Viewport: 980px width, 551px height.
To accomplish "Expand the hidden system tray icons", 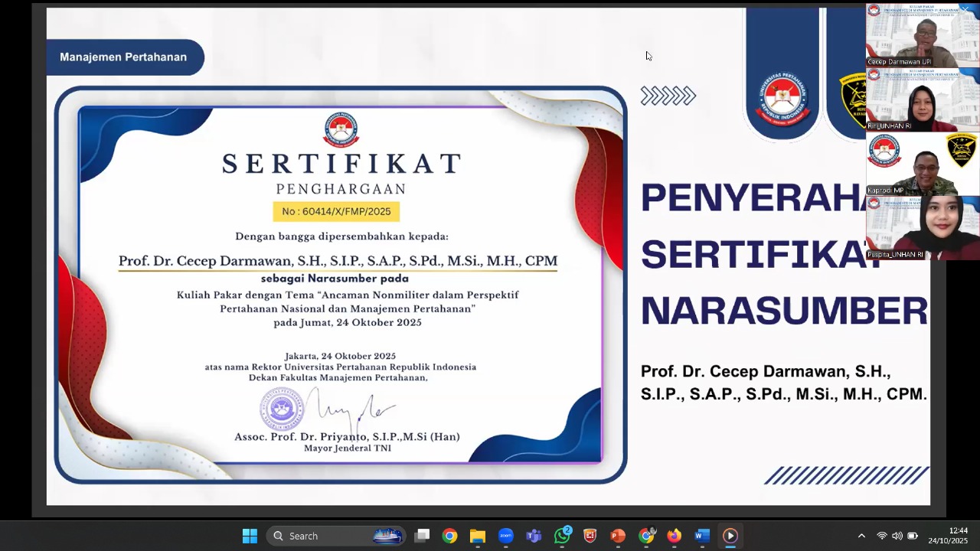I will (x=861, y=536).
